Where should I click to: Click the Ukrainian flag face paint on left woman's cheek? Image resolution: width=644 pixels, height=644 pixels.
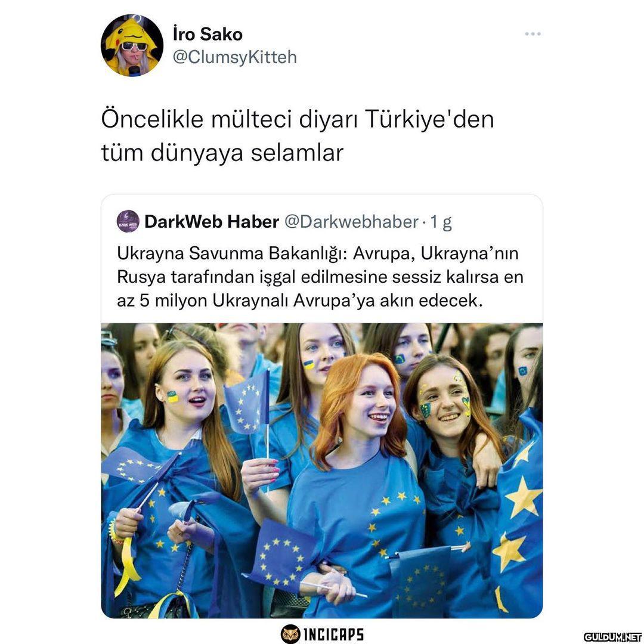pos(172,397)
